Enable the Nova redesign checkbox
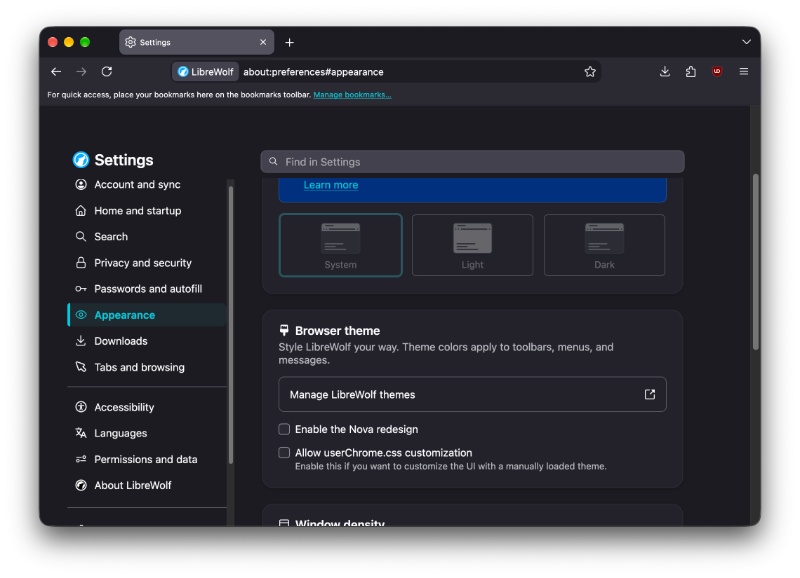 coord(284,430)
